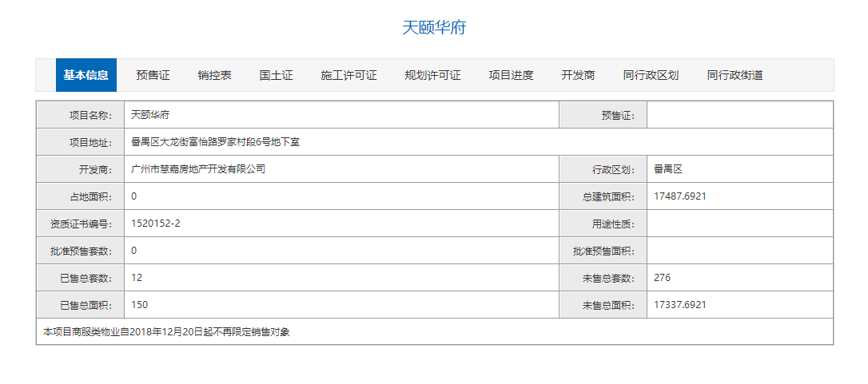Click the developer name 广州市慧嘉房地产开发有限公司
This screenshot has width=868, height=384.
pos(198,169)
